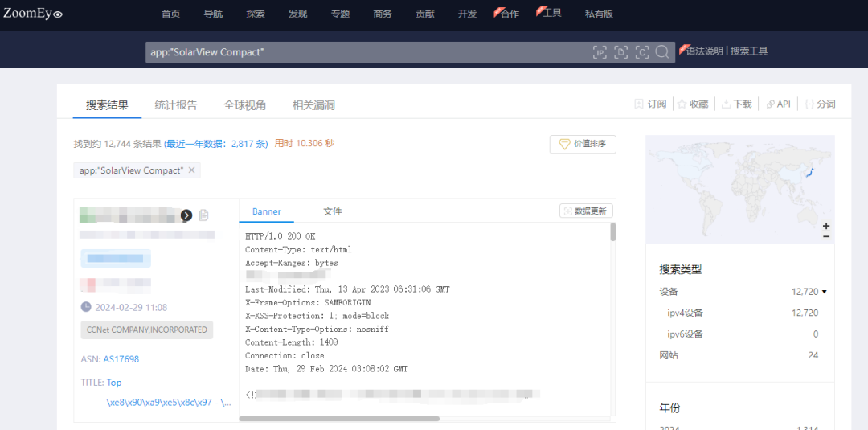Viewport: 868px width, 430px height.
Task: Open the 发现 menu item
Action: click(298, 14)
